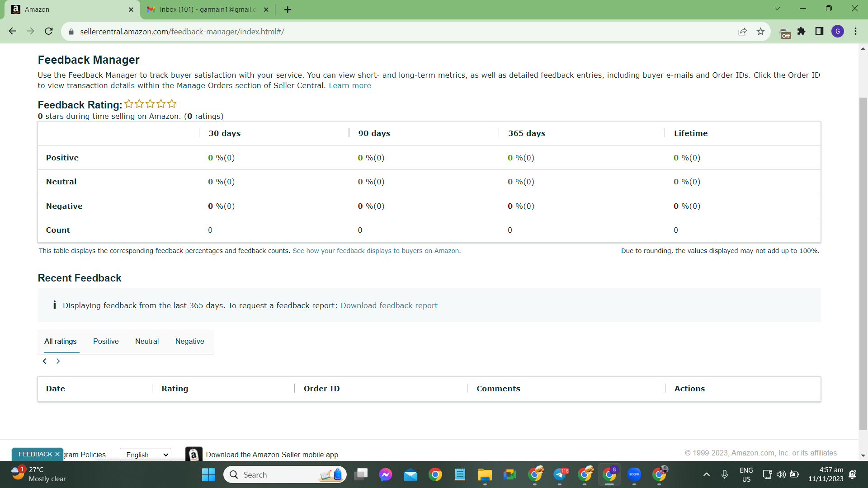Image resolution: width=868 pixels, height=488 pixels.
Task: Open the Google profile avatar G
Action: click(838, 31)
